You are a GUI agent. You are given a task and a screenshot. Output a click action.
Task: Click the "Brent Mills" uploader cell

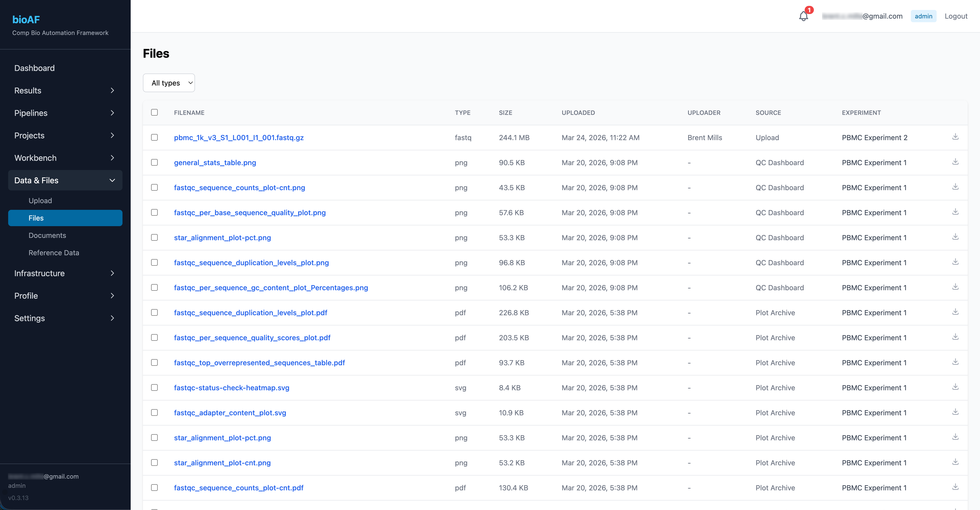point(705,138)
